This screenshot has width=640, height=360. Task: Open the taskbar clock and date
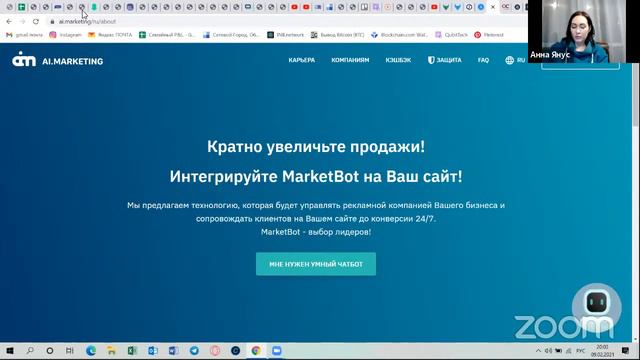point(602,351)
